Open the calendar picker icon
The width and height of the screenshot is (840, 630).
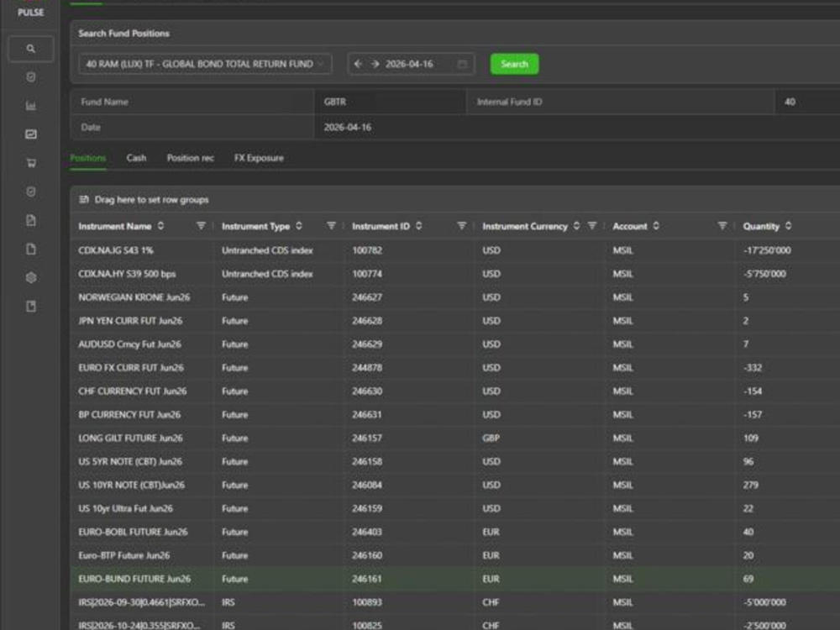(x=462, y=65)
